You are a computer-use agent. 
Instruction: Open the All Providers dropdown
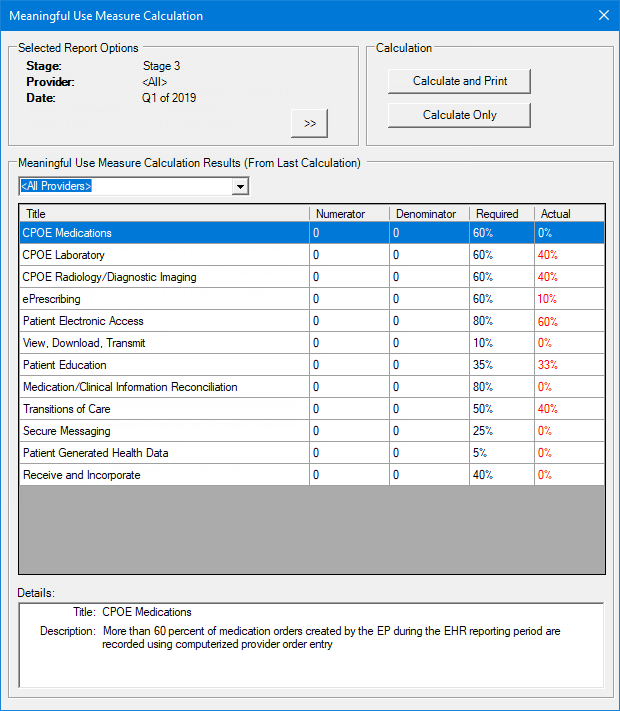(239, 186)
